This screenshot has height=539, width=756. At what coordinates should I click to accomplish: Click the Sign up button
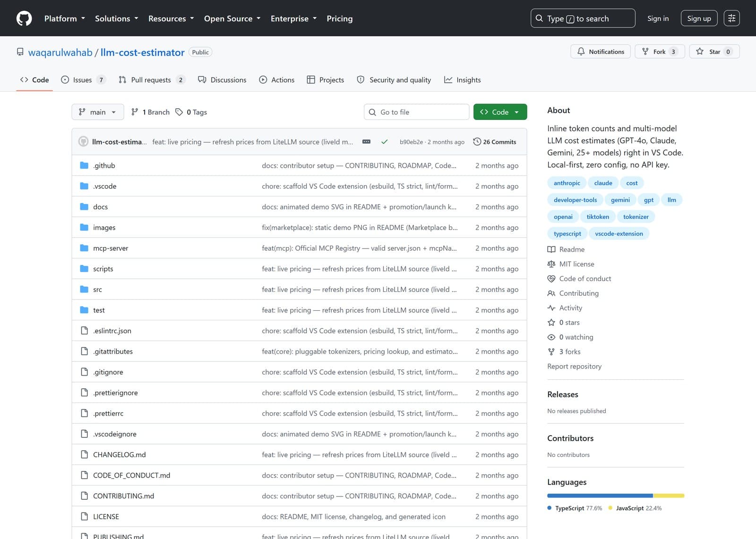click(699, 18)
